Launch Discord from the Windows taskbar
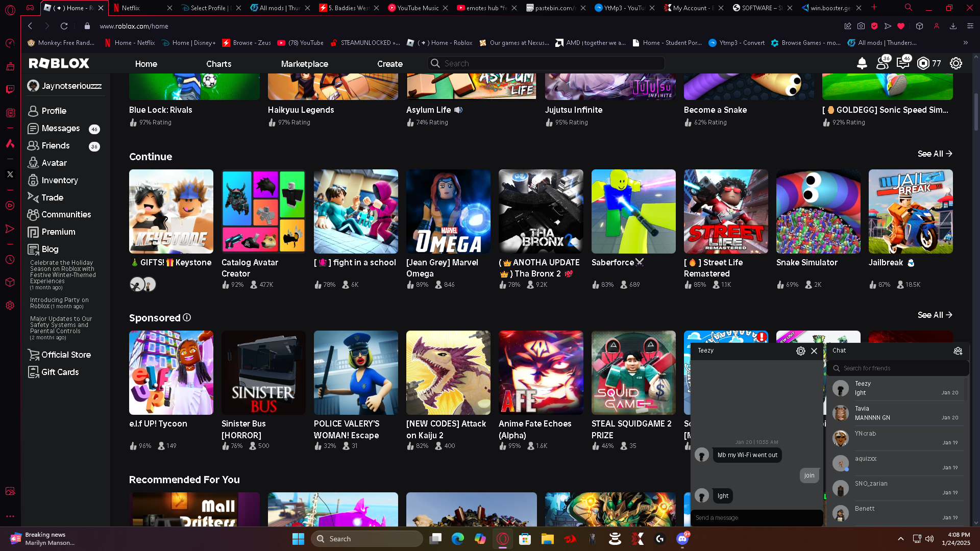 pos(682,539)
